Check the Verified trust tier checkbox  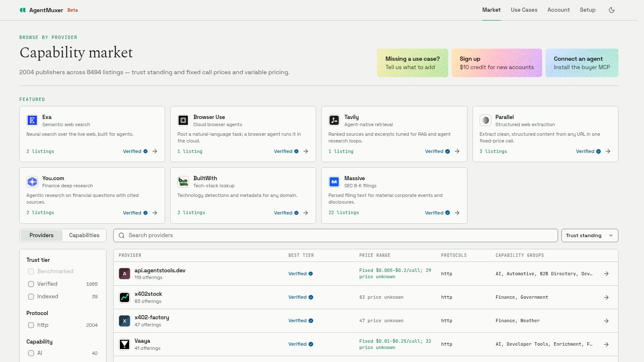[31, 284]
